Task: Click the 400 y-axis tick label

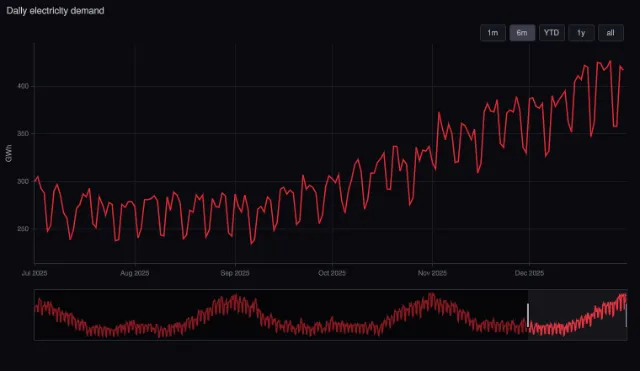Action: point(23,87)
